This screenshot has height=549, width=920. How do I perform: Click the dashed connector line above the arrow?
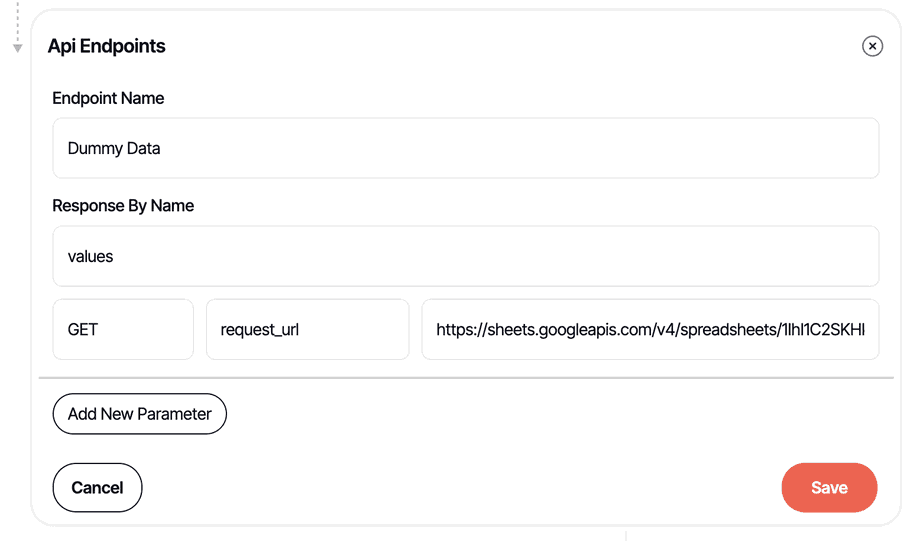(x=17, y=20)
